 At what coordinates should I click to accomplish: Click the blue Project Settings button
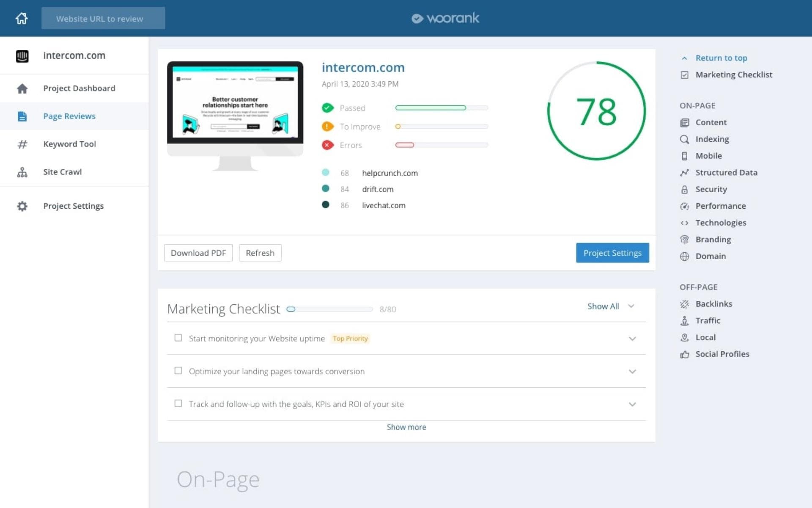612,253
